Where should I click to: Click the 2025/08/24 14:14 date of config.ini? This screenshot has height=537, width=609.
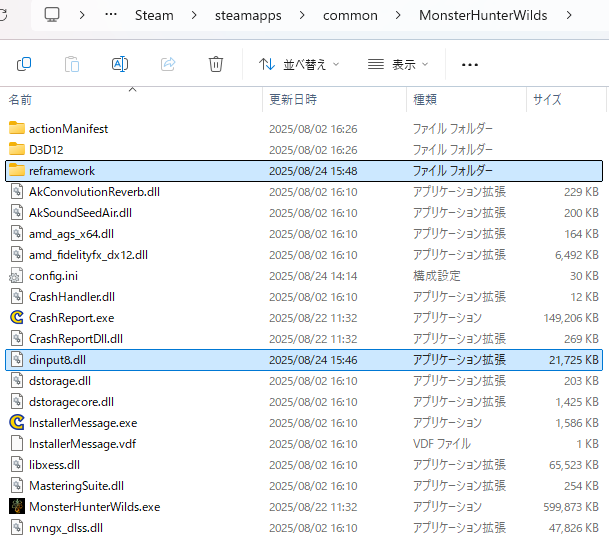(313, 276)
